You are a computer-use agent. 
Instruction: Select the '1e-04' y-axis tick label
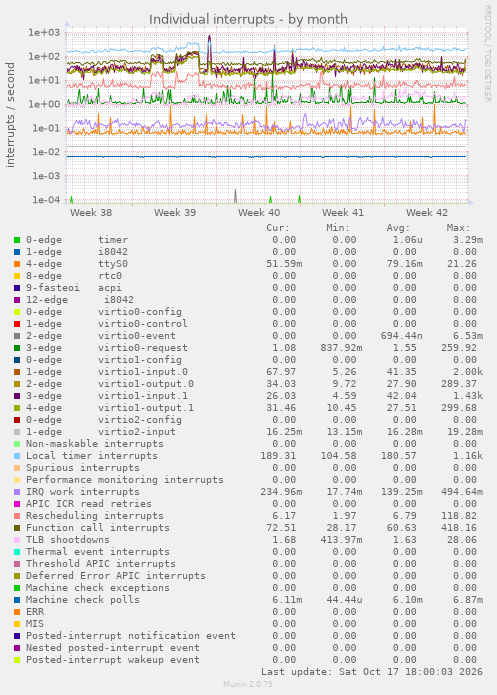coord(46,200)
